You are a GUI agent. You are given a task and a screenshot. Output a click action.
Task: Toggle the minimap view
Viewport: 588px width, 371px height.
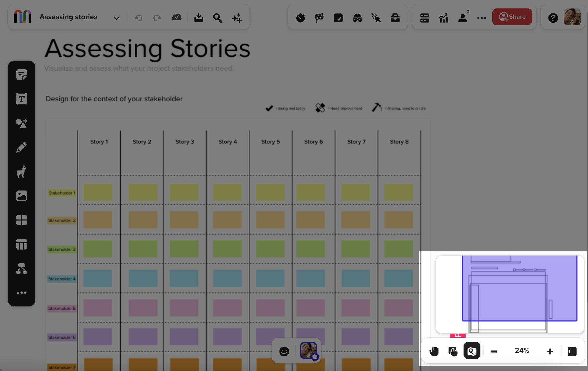tap(472, 351)
